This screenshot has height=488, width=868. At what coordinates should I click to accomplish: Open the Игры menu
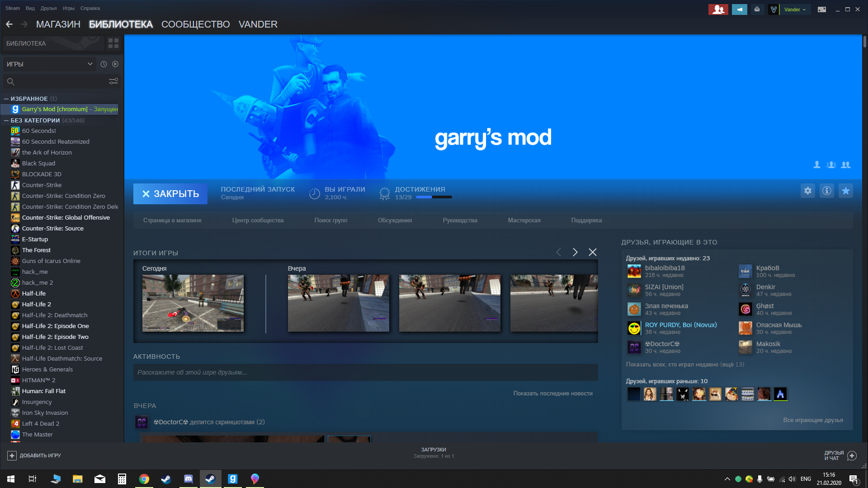(x=68, y=8)
